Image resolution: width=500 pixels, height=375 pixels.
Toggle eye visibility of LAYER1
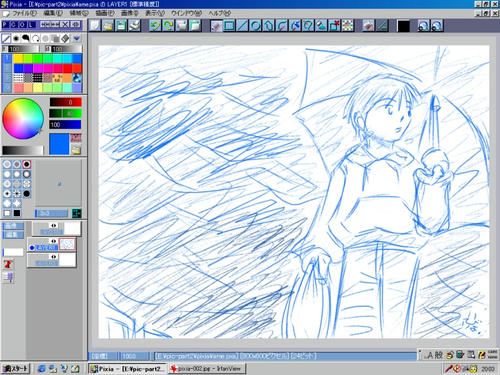point(53,241)
